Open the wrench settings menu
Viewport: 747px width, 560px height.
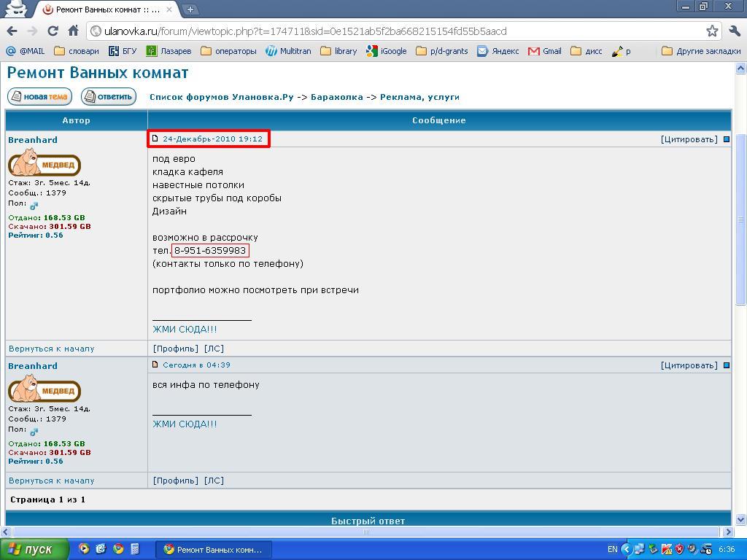point(734,31)
